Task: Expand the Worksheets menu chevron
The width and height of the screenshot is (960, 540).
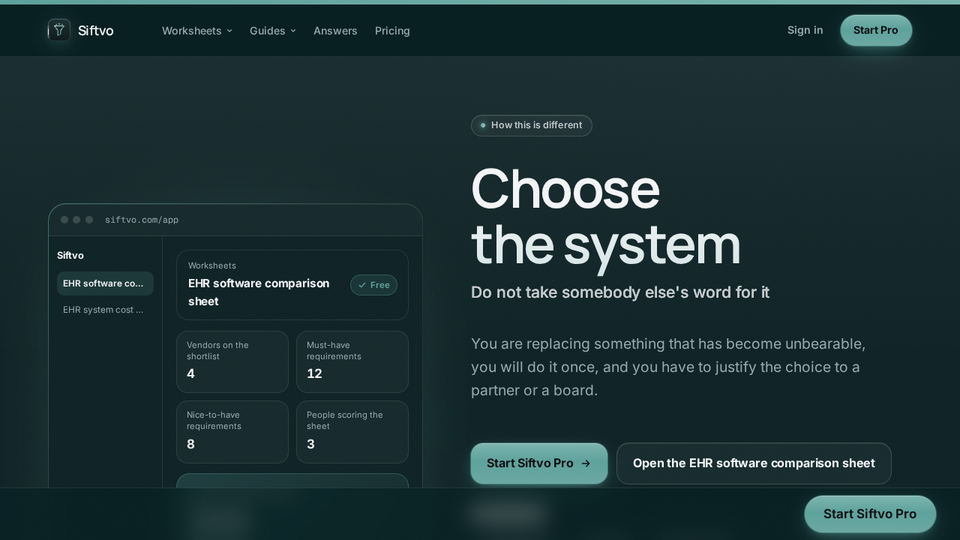Action: coord(230,31)
